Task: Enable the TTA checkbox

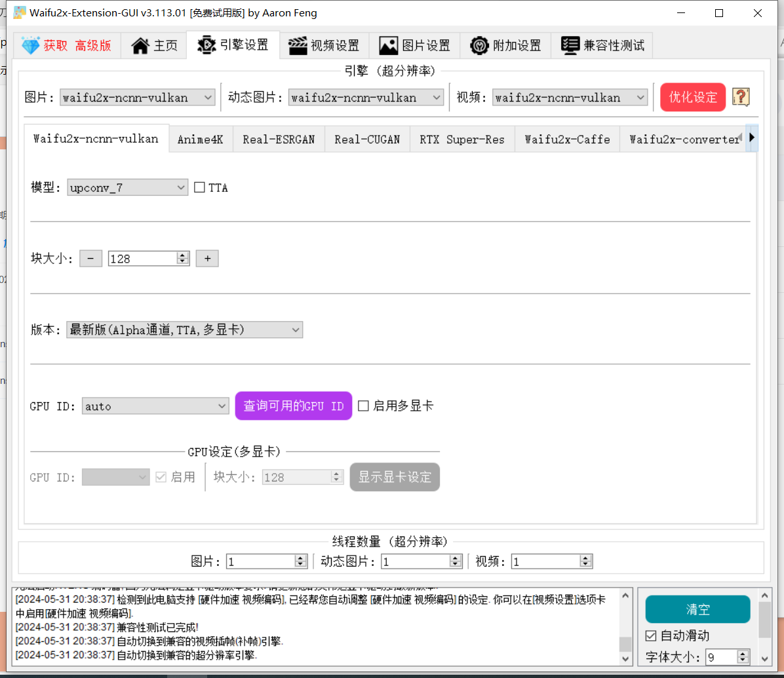Action: [200, 188]
